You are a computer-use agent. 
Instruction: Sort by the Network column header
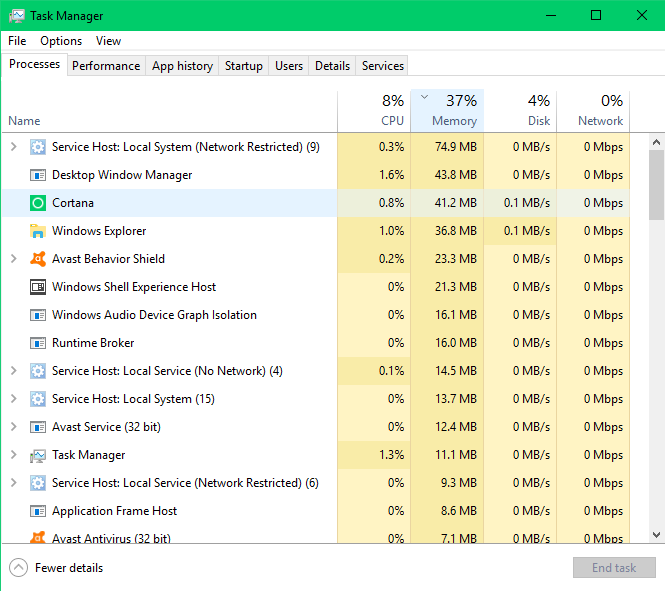pyautogui.click(x=593, y=111)
